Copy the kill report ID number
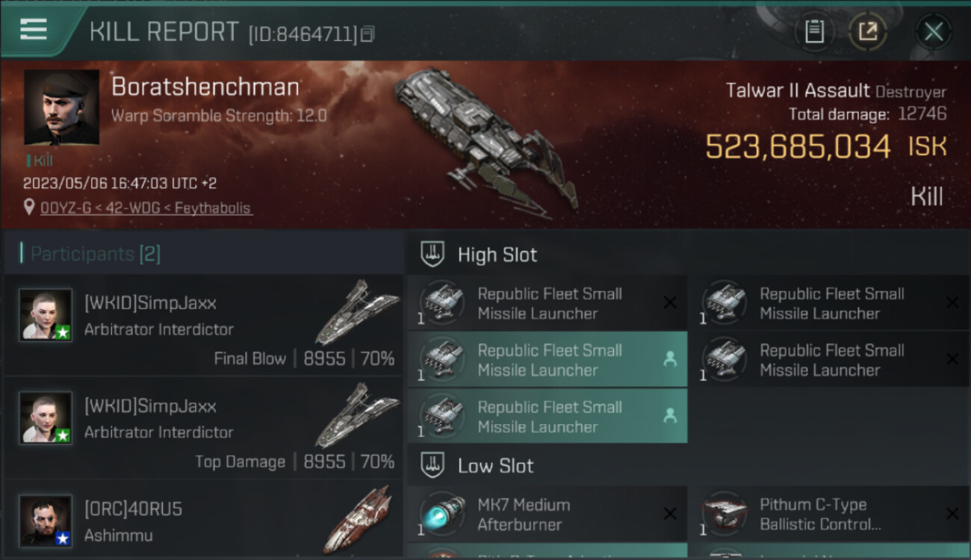 click(x=367, y=34)
